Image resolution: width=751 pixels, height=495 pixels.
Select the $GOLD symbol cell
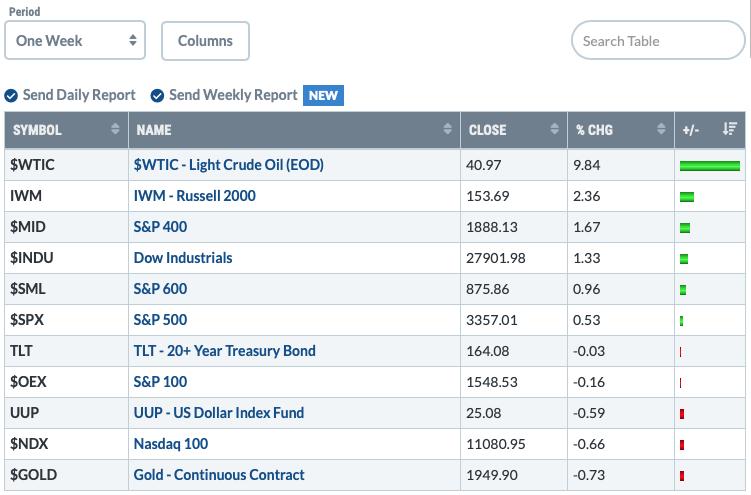pos(67,475)
